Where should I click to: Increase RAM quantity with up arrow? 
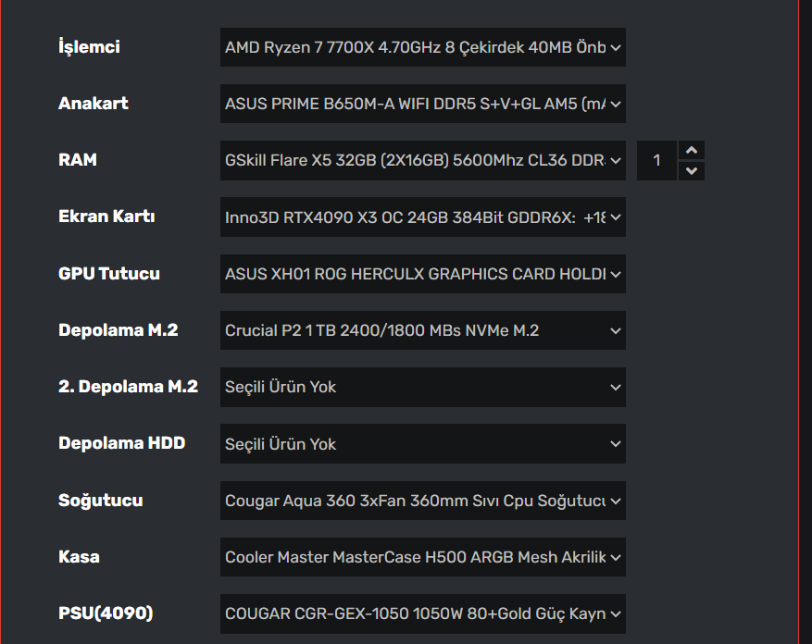coord(692,150)
